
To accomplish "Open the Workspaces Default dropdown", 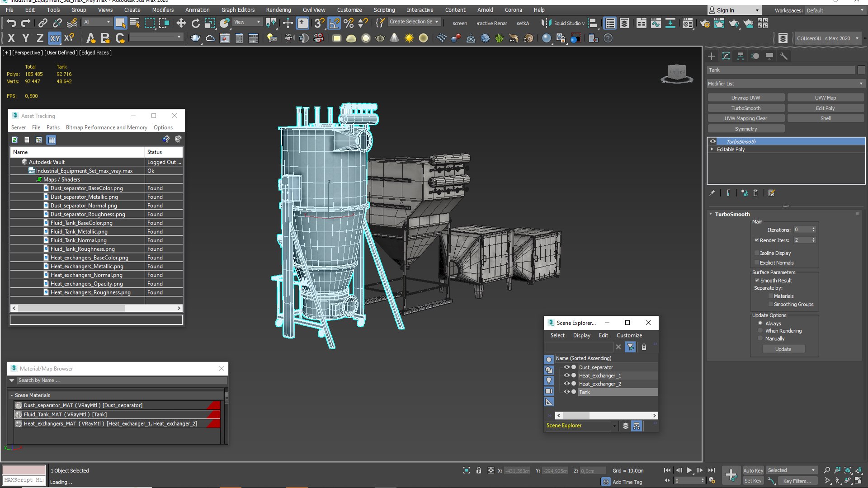I will (835, 10).
